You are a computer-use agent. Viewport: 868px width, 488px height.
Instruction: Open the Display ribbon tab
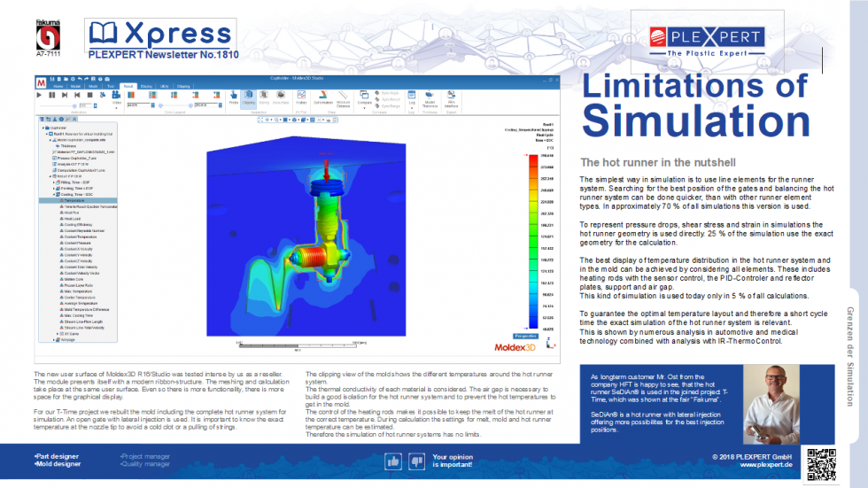[146, 86]
